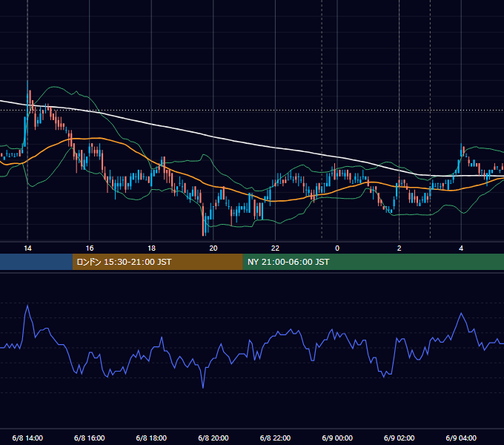504x445 pixels.
Task: Click the 14 hour axis label
Action: (x=27, y=248)
